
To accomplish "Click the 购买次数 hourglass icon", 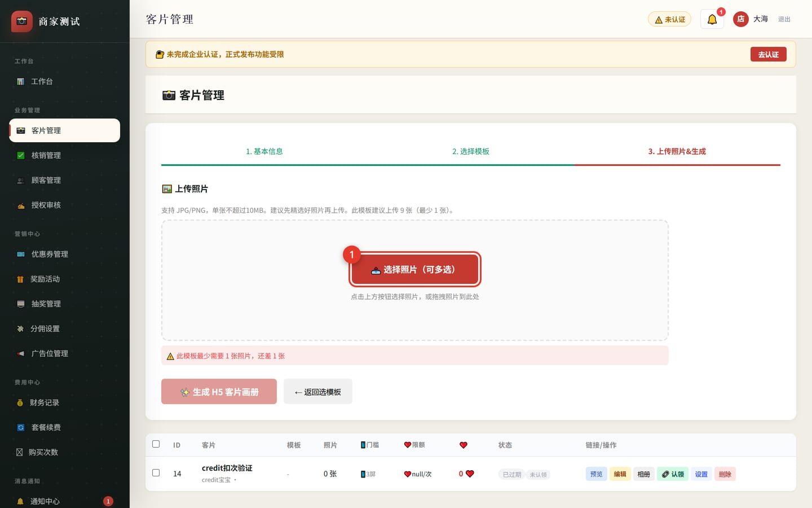I will coord(19,452).
